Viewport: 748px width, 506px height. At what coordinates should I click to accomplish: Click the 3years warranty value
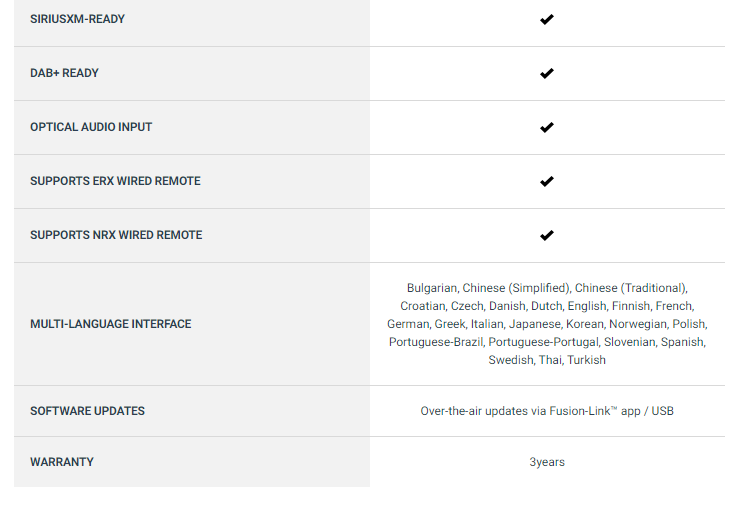click(547, 462)
